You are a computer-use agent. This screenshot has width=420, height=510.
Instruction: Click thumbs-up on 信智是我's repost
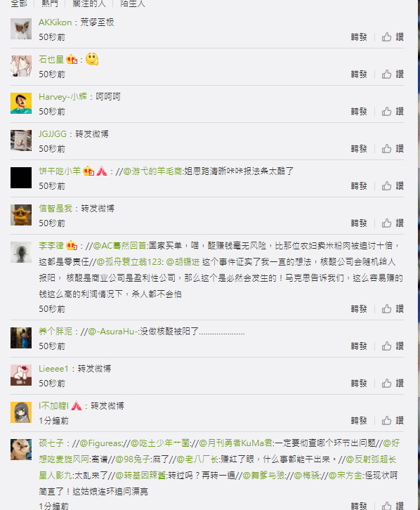coord(386,223)
